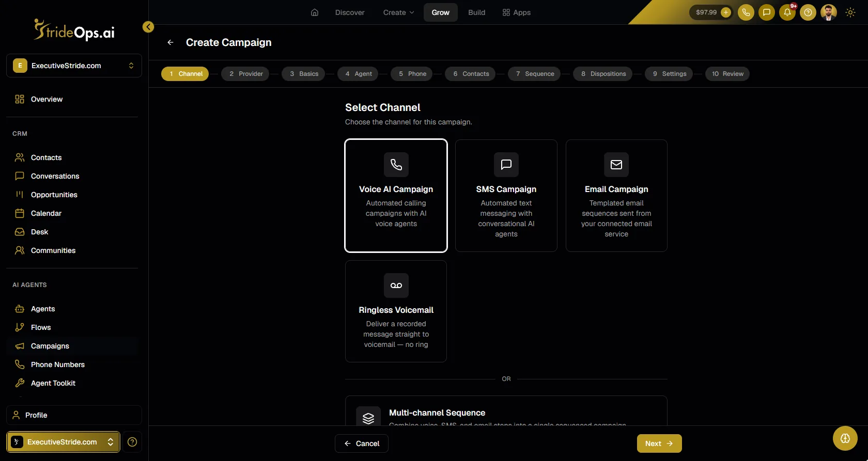Select the Ringless Voicemail card
868x461 pixels.
(396, 311)
